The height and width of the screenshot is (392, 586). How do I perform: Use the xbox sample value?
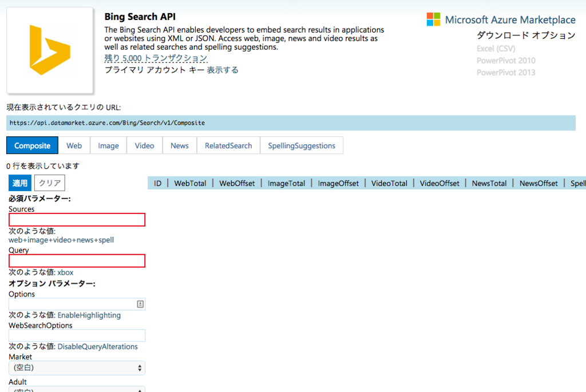(65, 272)
